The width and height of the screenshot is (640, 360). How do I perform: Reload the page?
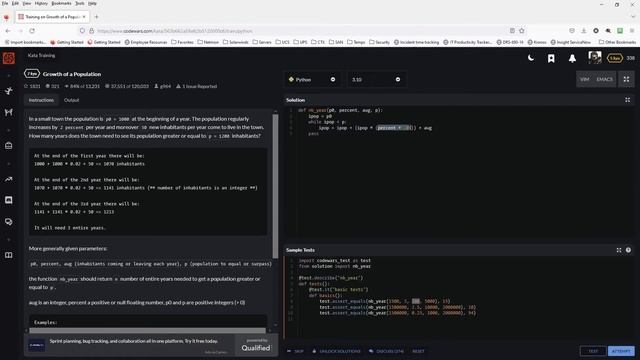click(32, 31)
